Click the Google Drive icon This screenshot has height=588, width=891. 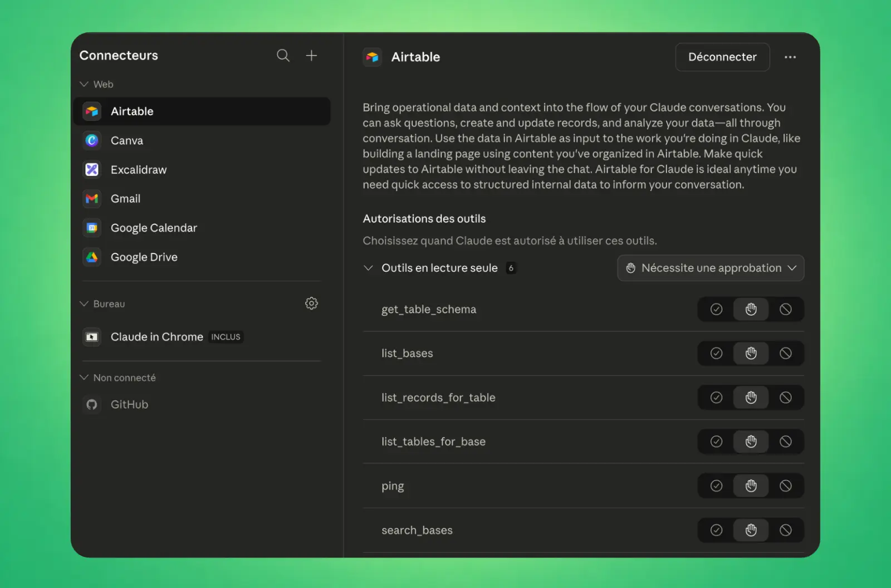point(92,257)
